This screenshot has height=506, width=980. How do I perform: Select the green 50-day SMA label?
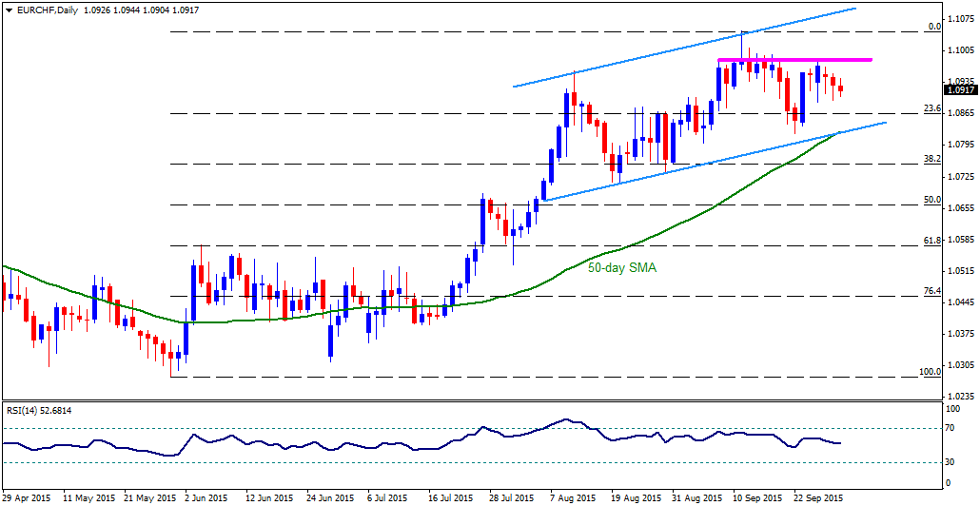(x=622, y=268)
